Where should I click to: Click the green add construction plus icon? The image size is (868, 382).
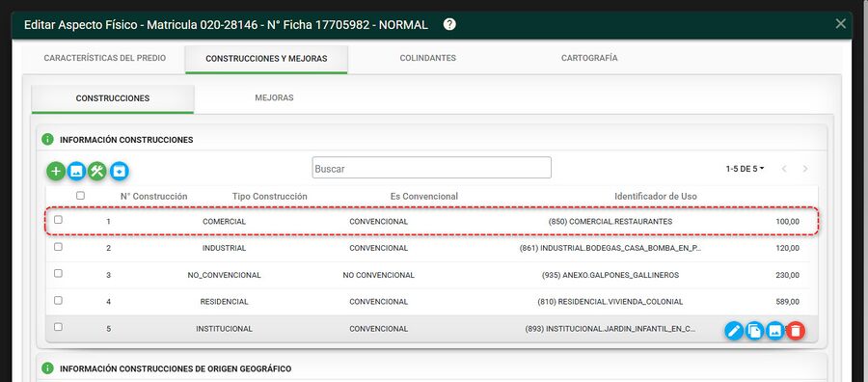[x=55, y=171]
